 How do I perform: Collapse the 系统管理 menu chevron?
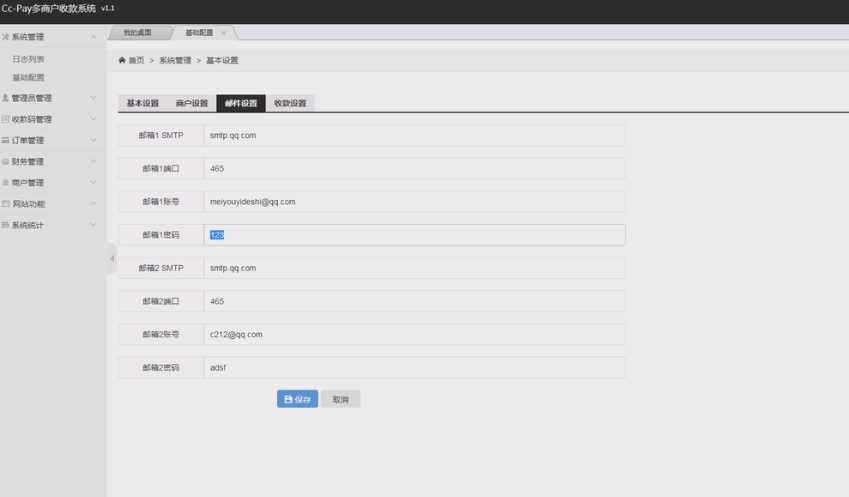94,37
